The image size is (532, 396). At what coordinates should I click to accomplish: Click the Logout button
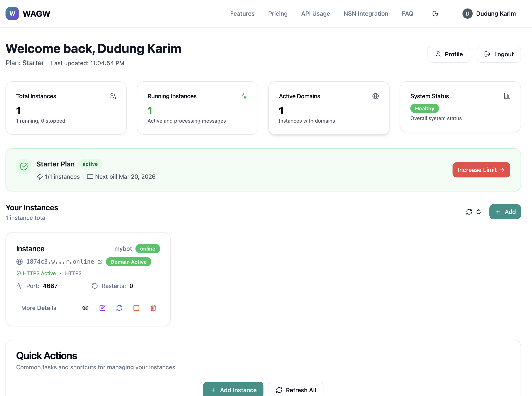point(499,54)
